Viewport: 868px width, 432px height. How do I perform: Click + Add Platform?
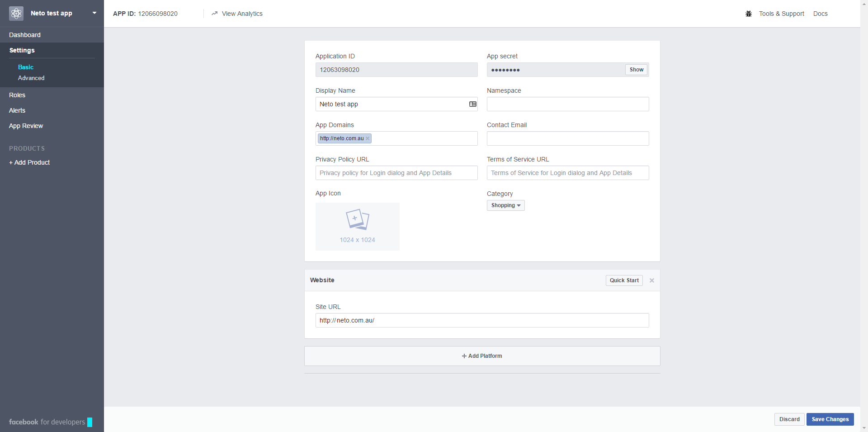482,356
